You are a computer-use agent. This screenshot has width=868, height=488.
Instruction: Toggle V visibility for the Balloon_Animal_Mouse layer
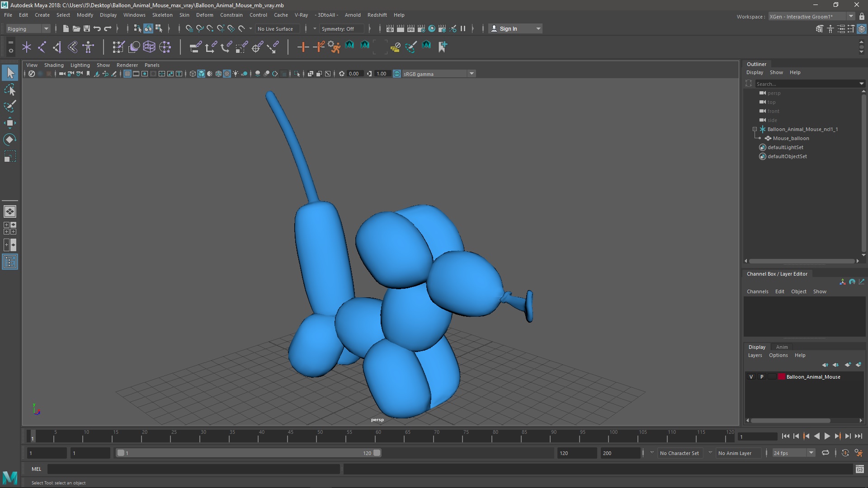[751, 377]
